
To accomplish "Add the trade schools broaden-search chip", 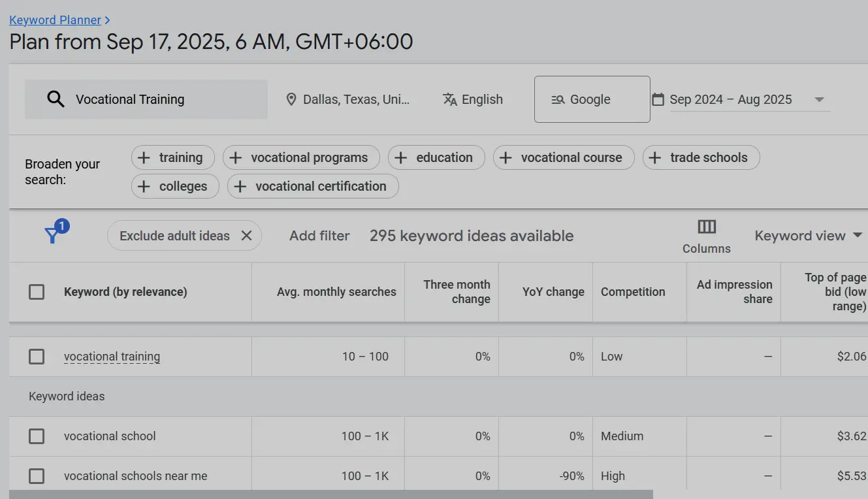I will click(x=701, y=157).
